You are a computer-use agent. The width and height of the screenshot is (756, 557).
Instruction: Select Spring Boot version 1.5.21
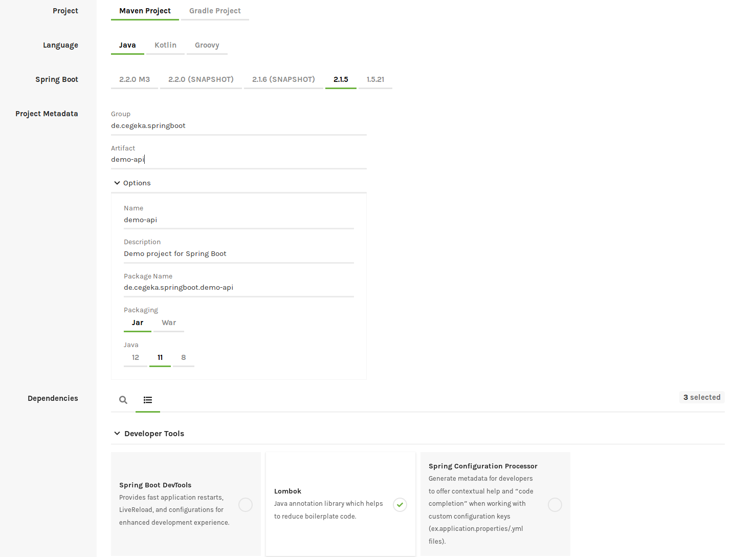375,79
